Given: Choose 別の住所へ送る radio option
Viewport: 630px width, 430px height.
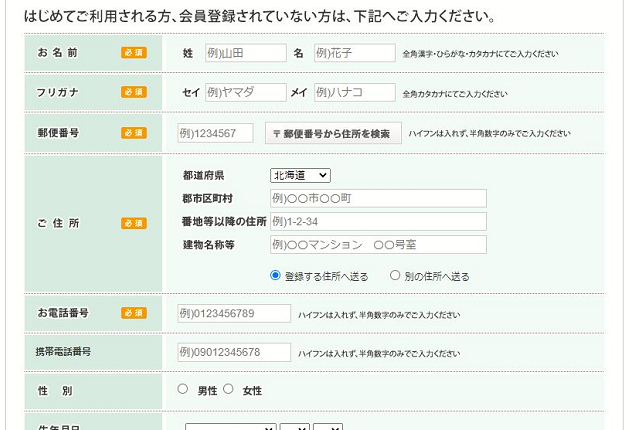Looking at the screenshot, I should coord(395,275).
